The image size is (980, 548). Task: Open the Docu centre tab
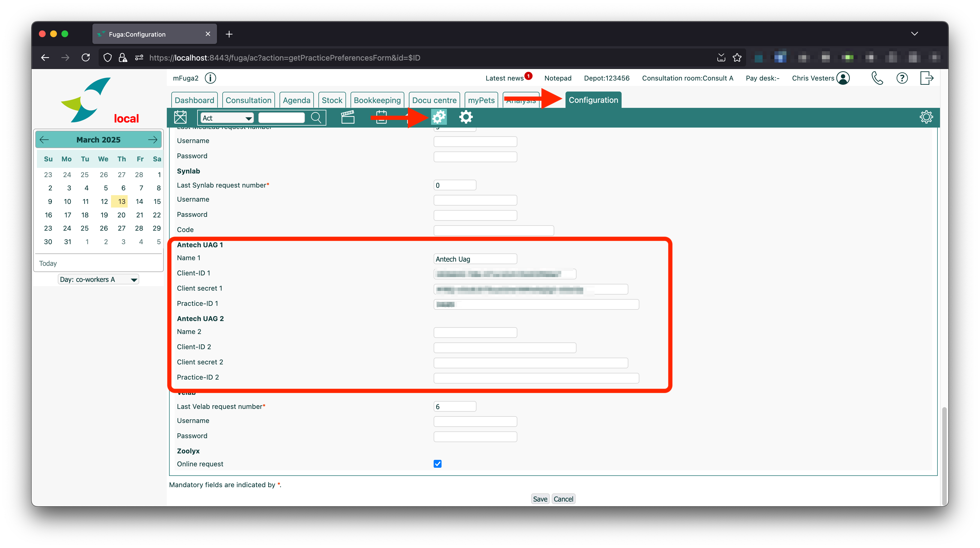pyautogui.click(x=434, y=101)
